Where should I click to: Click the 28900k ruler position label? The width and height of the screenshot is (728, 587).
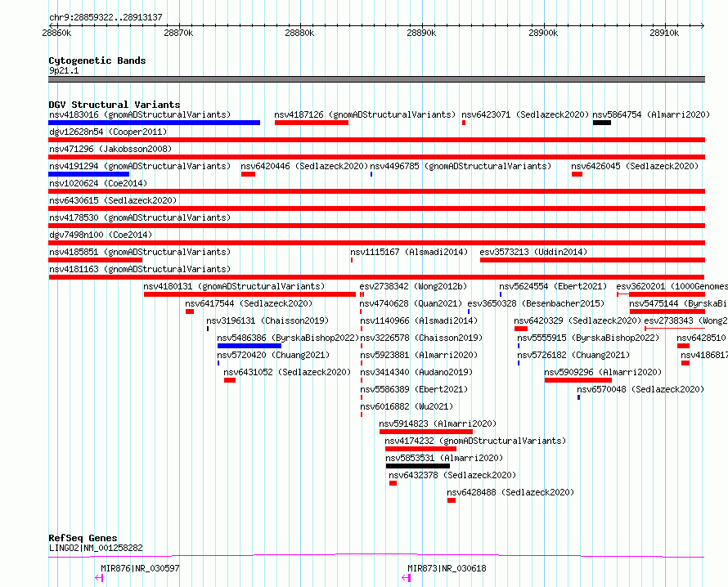click(x=543, y=33)
